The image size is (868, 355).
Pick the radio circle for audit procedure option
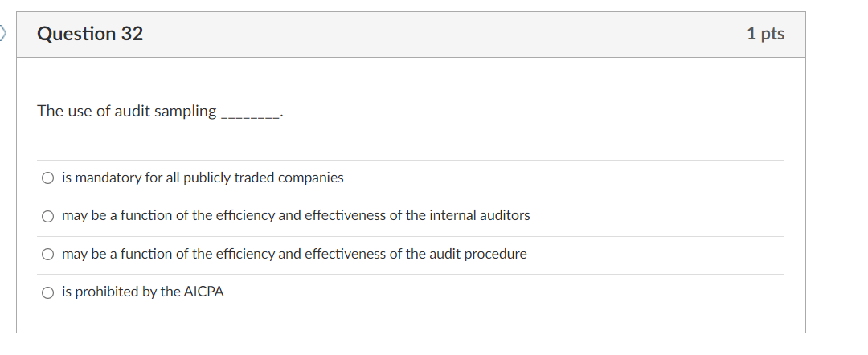[48, 255]
